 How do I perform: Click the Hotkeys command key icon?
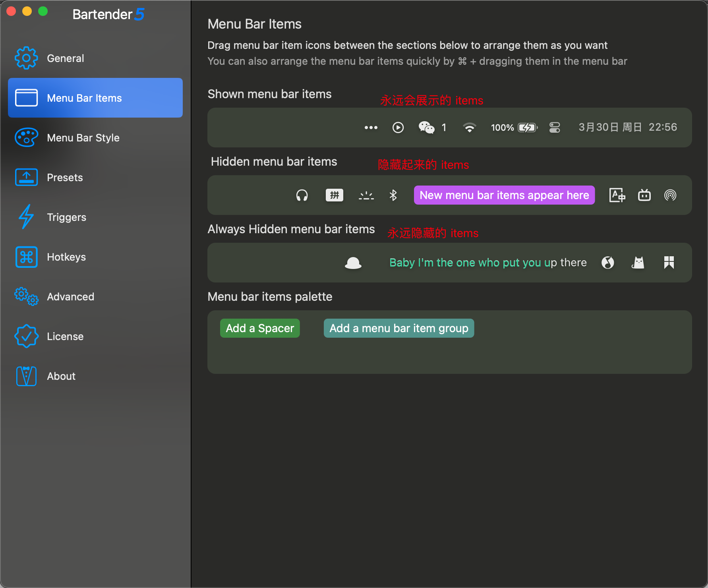pyautogui.click(x=26, y=257)
